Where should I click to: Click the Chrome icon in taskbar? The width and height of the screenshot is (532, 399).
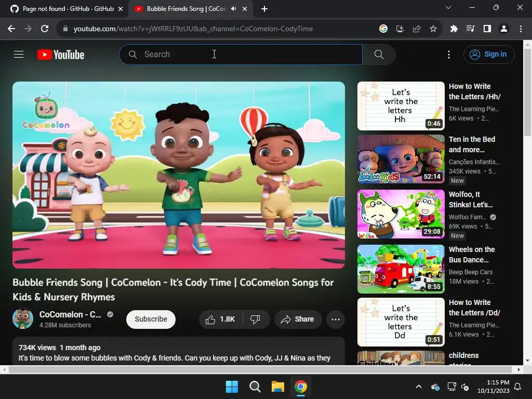coord(301,387)
